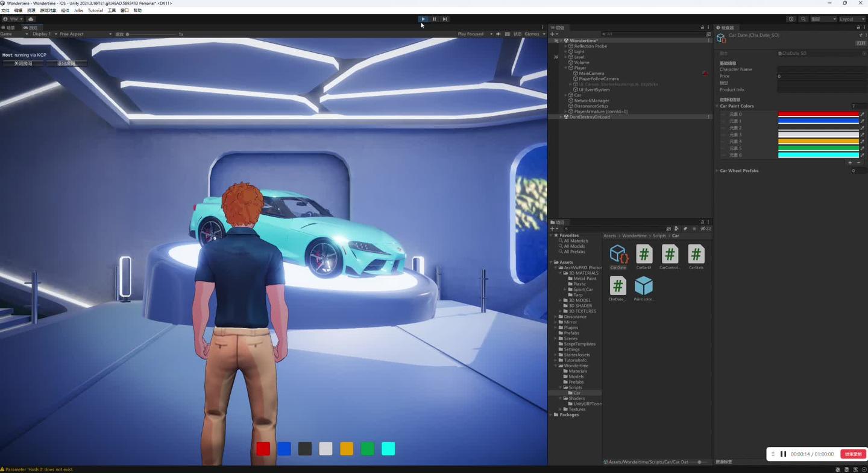This screenshot has width=868, height=473.
Task: Expand the Car object in the Hierarchy
Action: [564, 95]
